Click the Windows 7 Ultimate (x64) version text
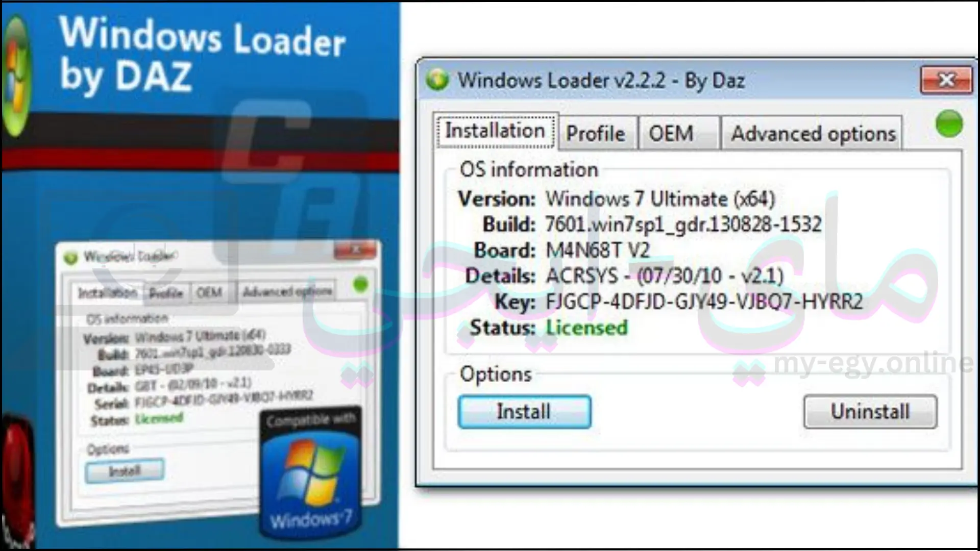Viewport: 980px width, 551px height. point(660,198)
